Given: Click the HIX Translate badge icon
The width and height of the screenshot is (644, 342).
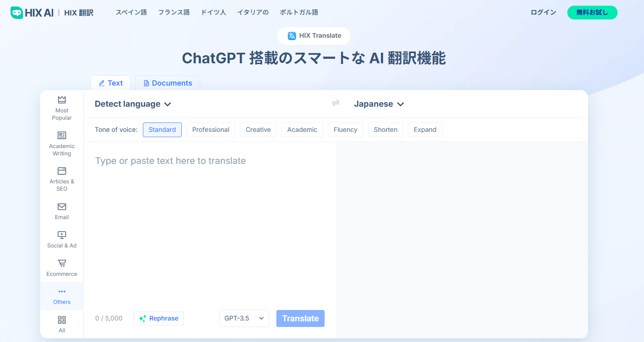Looking at the screenshot, I should 292,36.
